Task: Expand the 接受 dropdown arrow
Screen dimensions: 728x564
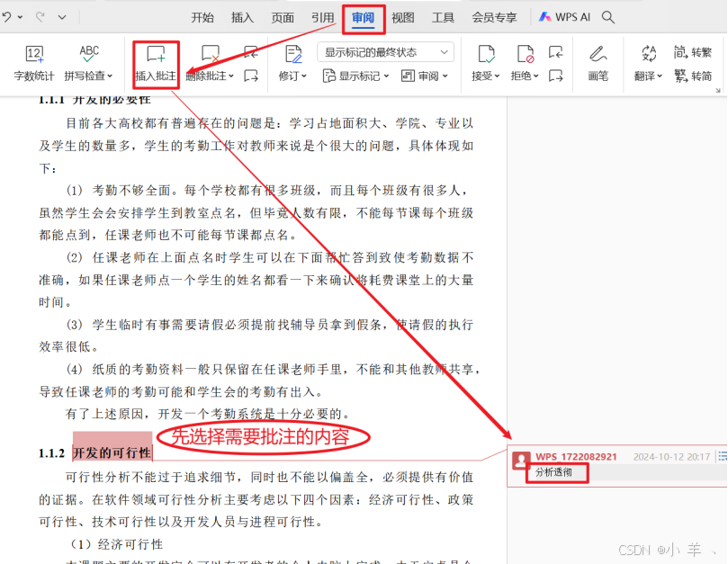Action: coord(497,76)
